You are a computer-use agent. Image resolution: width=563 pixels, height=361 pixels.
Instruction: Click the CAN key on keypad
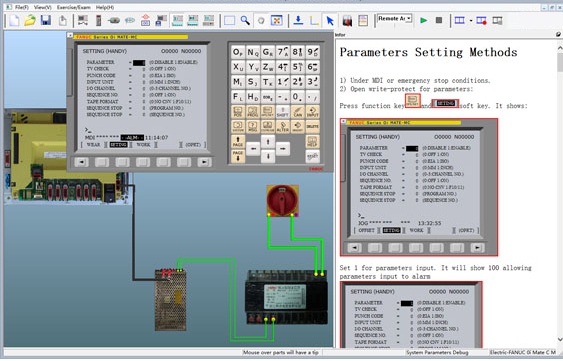(298, 112)
